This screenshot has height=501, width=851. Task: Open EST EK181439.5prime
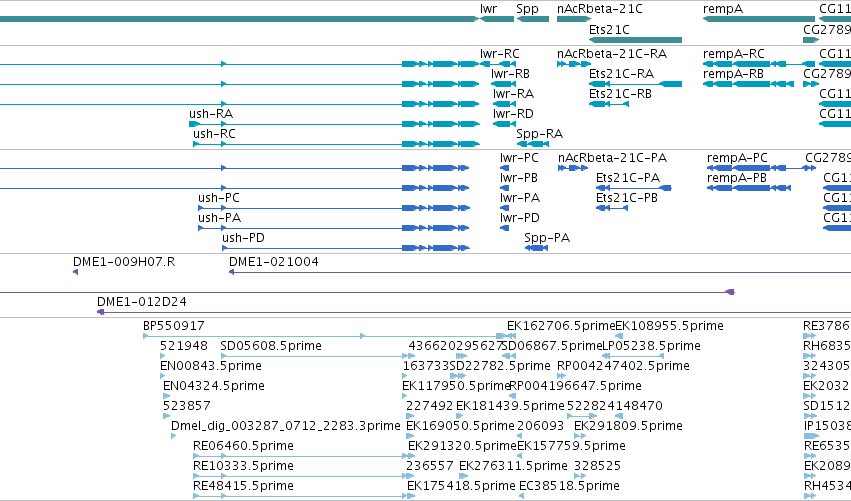coord(510,407)
